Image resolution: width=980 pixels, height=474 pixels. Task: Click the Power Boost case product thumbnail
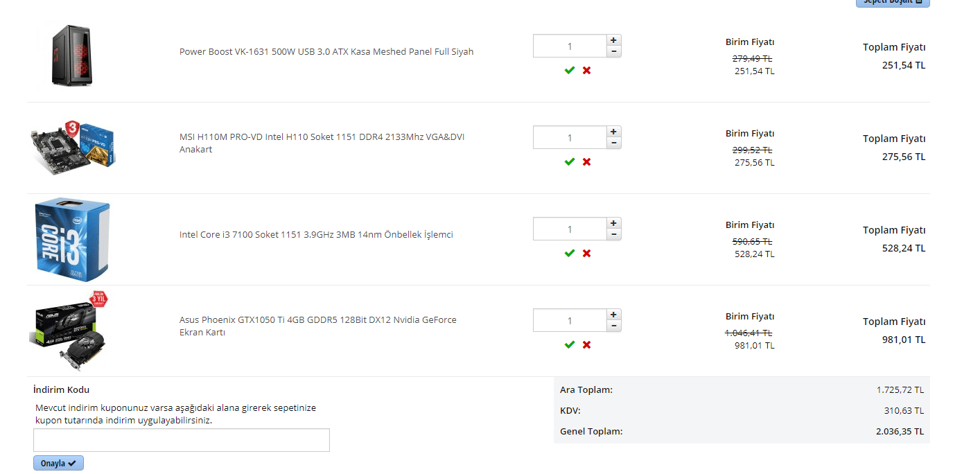pos(71,55)
